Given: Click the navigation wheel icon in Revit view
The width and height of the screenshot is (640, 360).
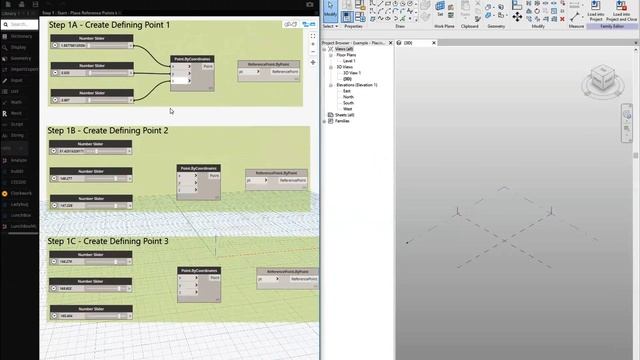Looking at the screenshot, I should click(x=627, y=115).
